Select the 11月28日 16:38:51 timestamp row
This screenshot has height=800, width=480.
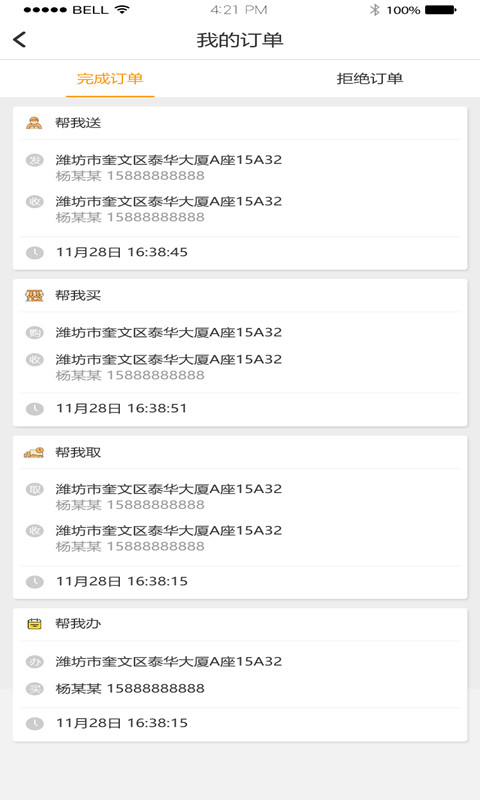240,409
